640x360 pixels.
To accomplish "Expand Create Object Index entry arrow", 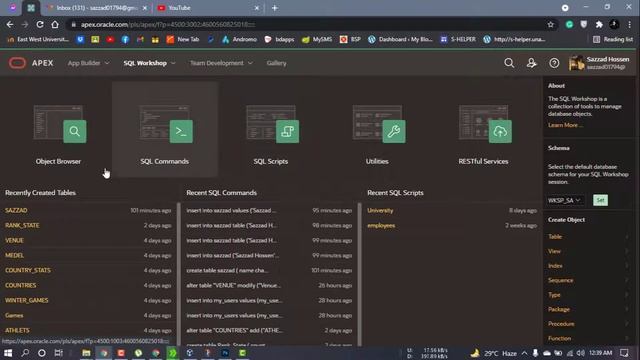I will 627,266.
